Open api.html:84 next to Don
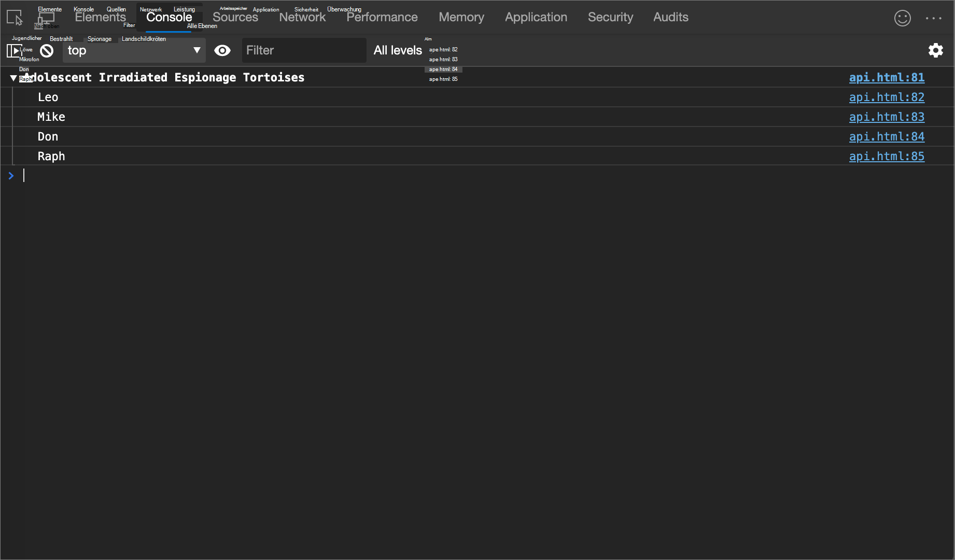 887,136
